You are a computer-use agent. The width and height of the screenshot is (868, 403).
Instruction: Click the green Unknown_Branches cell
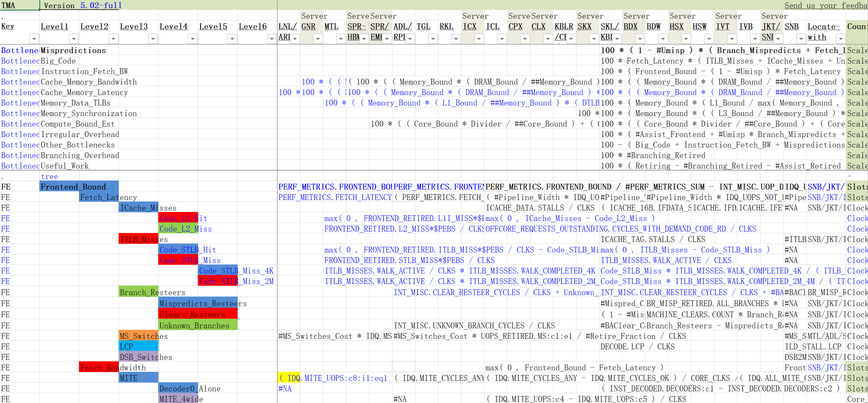(x=198, y=325)
